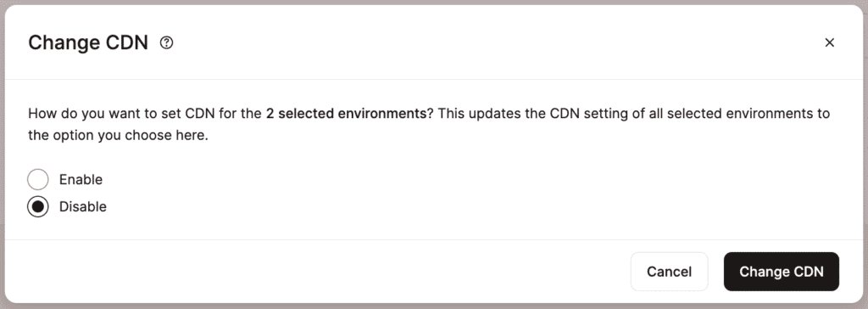Confirm with the black Change CDN button
The image size is (868, 309).
(x=781, y=272)
